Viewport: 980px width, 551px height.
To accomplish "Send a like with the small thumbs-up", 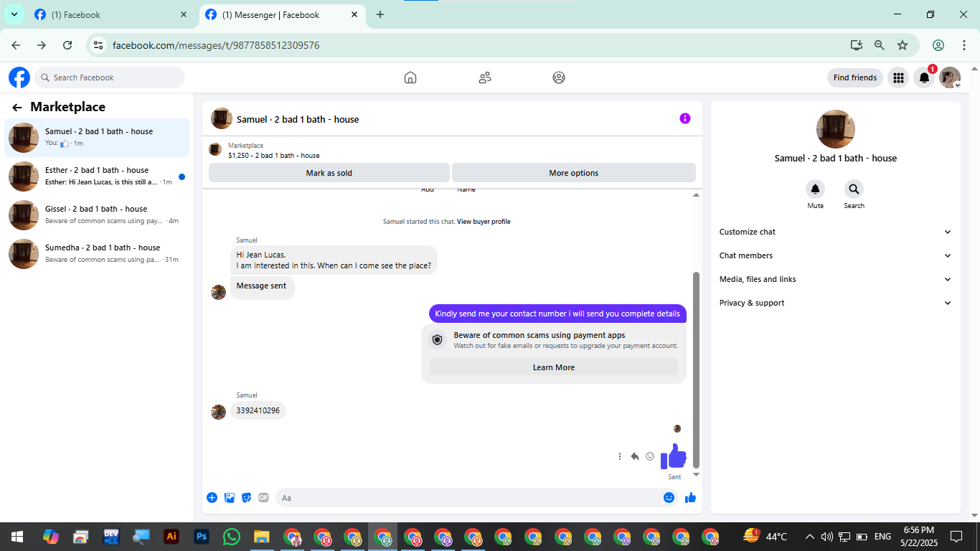I will pos(690,498).
